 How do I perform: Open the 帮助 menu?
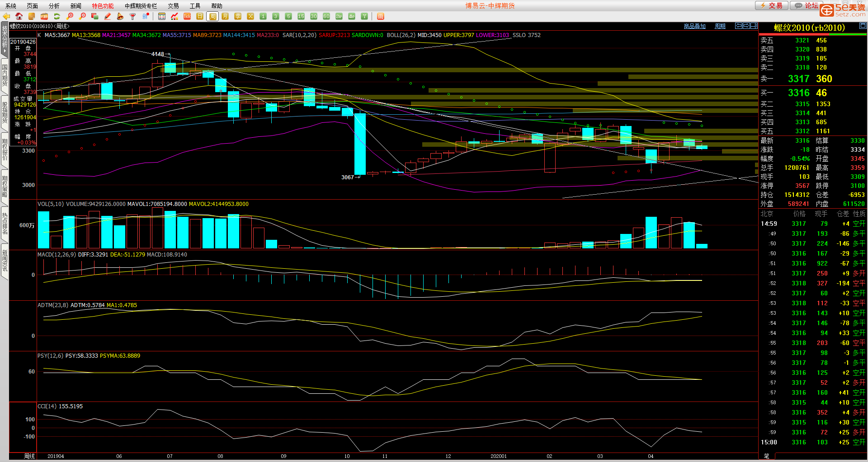point(217,6)
